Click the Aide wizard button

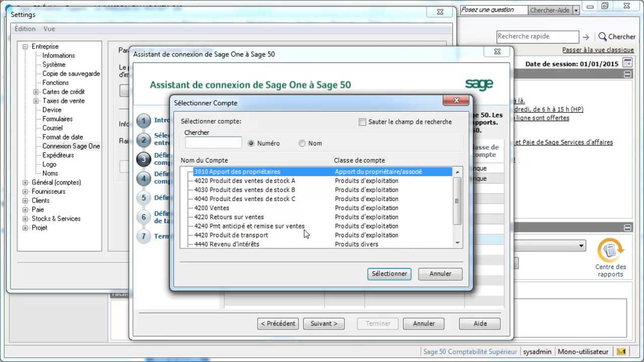(x=480, y=323)
